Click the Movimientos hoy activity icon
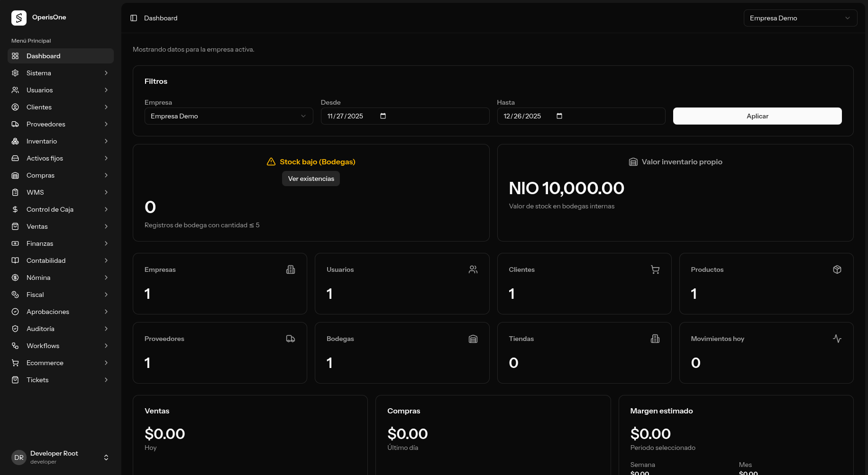Image resolution: width=868 pixels, height=475 pixels. tap(837, 339)
